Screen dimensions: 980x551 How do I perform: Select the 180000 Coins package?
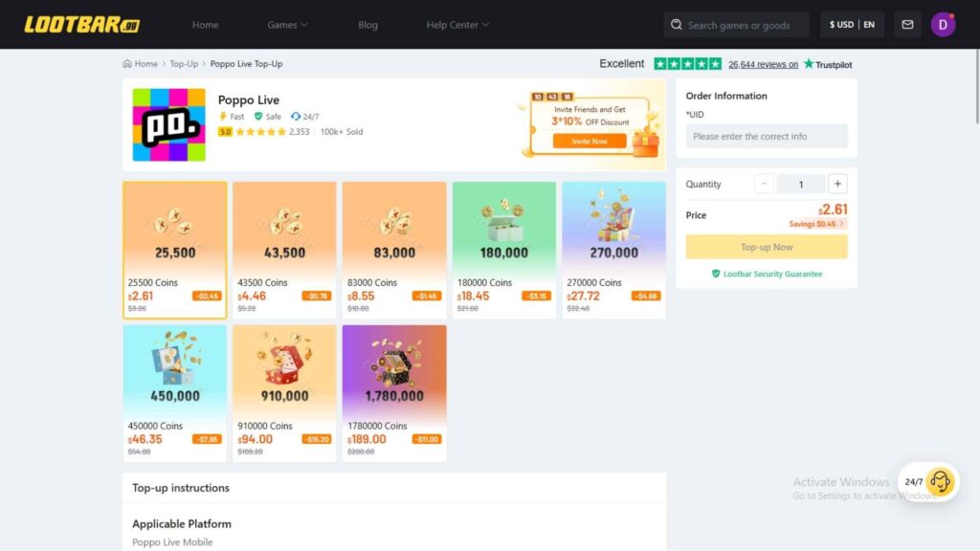point(503,250)
